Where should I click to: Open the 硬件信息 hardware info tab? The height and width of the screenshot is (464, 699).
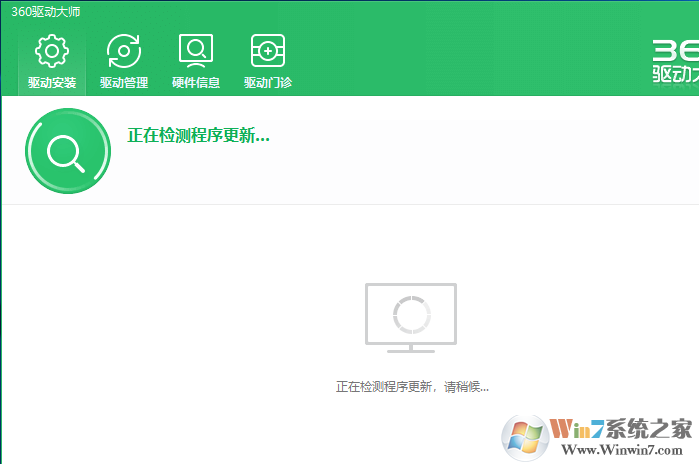pyautogui.click(x=196, y=62)
